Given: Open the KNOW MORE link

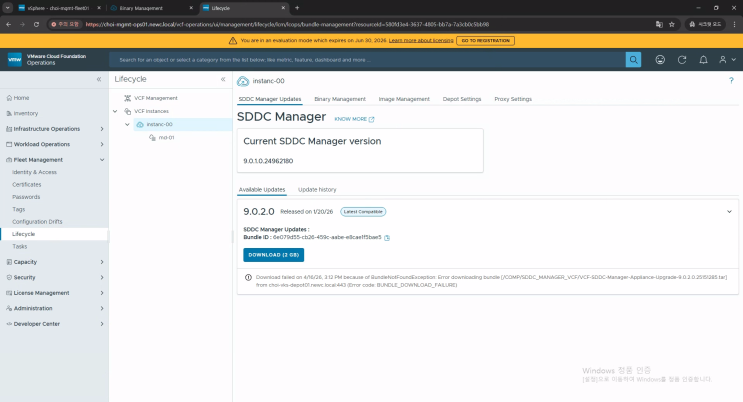Looking at the screenshot, I should 354,119.
